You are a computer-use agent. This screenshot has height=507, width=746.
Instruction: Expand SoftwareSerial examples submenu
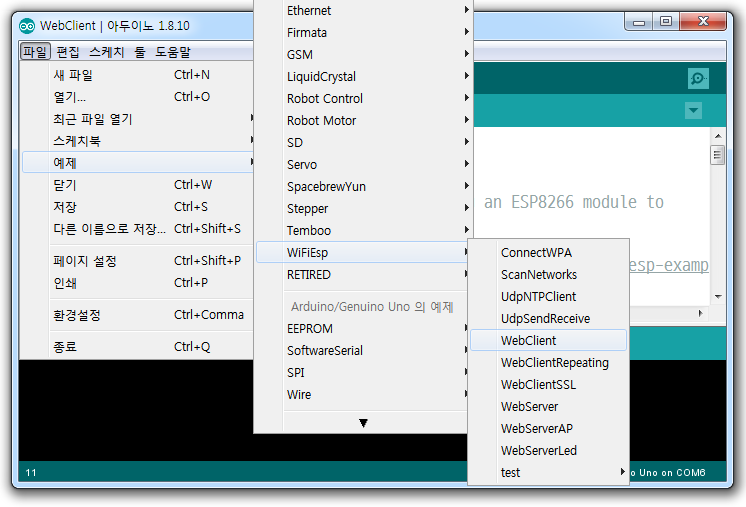coord(364,350)
